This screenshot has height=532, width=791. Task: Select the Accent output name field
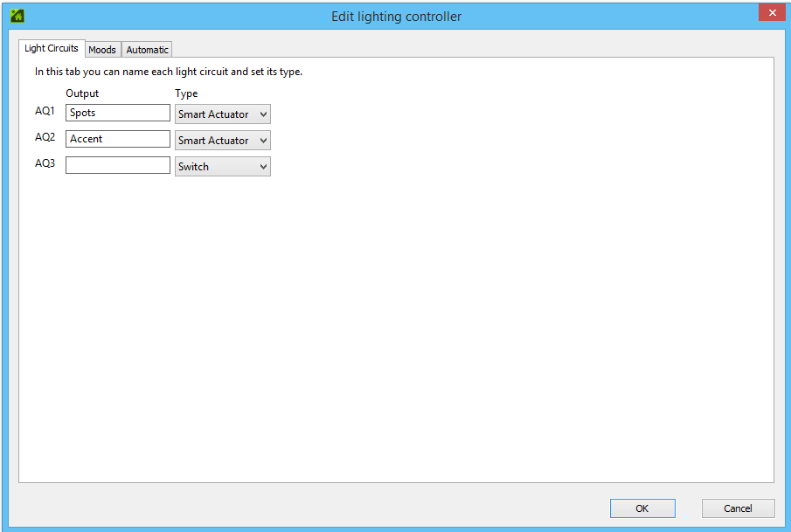(117, 140)
